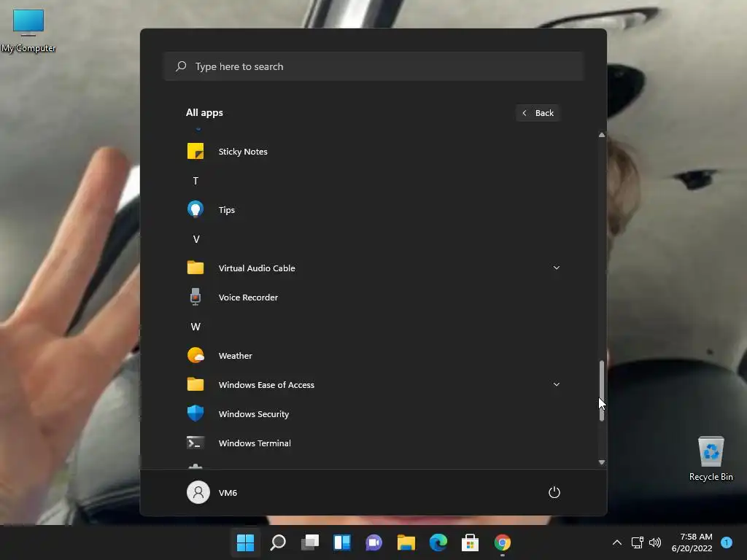Image resolution: width=747 pixels, height=560 pixels.
Task: Click the Start button on the taskbar
Action: point(245,542)
